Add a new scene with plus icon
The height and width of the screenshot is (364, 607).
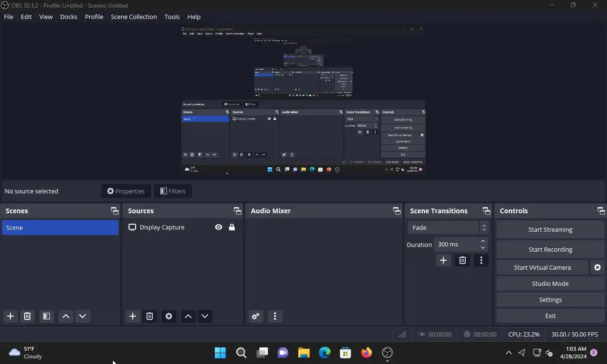pos(10,316)
